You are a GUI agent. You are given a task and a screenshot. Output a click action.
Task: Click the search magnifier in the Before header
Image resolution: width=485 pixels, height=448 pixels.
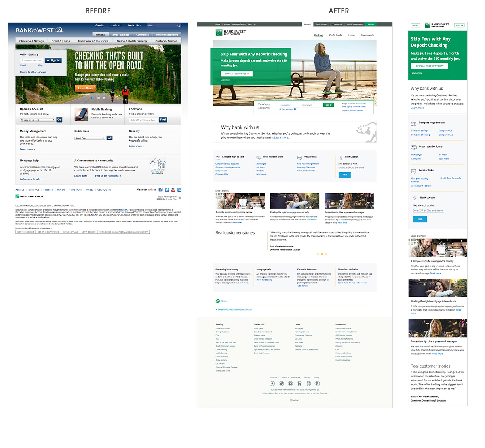(x=179, y=25)
